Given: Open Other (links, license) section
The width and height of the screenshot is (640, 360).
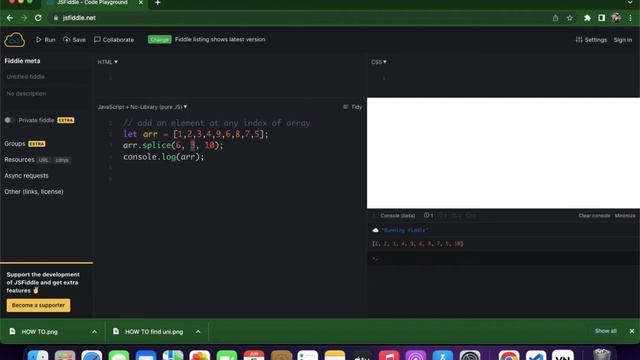Looking at the screenshot, I should coord(34,191).
